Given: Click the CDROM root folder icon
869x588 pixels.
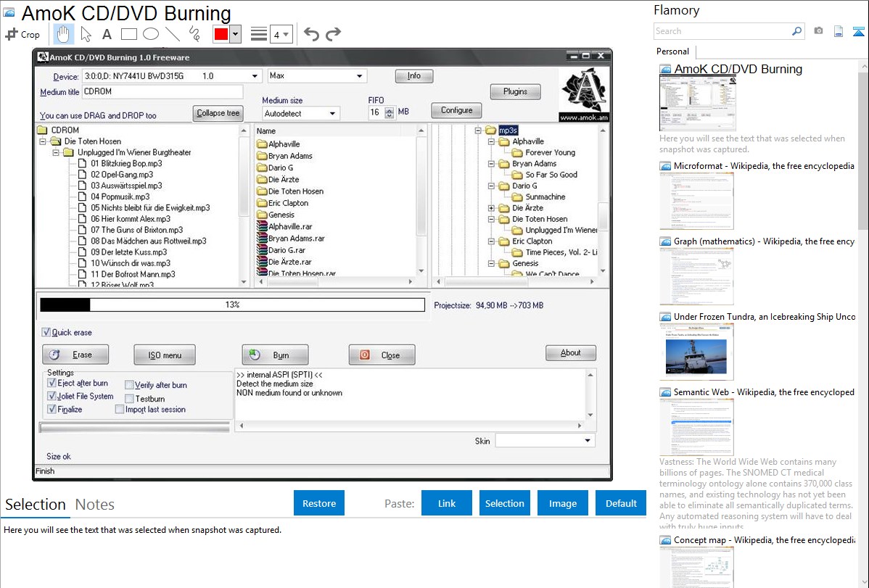Looking at the screenshot, I should click(x=43, y=131).
